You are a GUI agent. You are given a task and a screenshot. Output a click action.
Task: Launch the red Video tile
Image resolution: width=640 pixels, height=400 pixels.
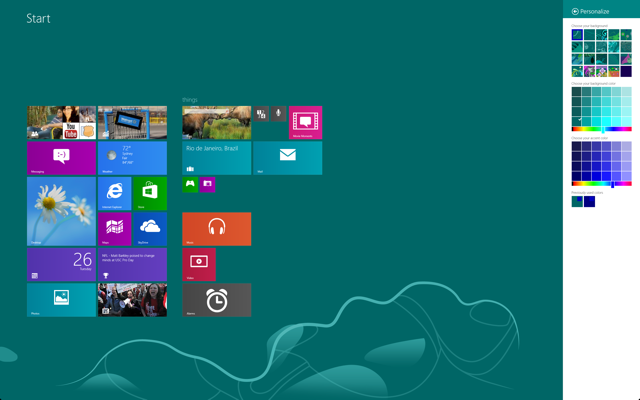(199, 264)
